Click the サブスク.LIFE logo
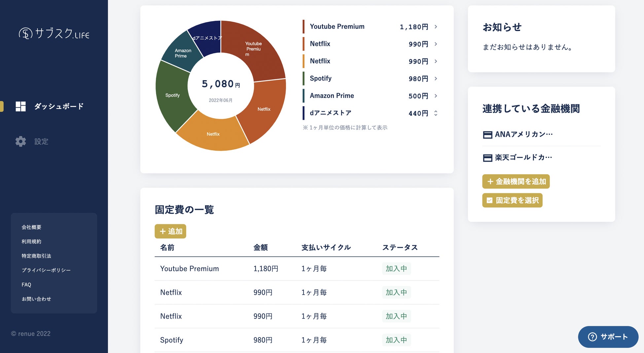644x353 pixels. pyautogui.click(x=54, y=33)
